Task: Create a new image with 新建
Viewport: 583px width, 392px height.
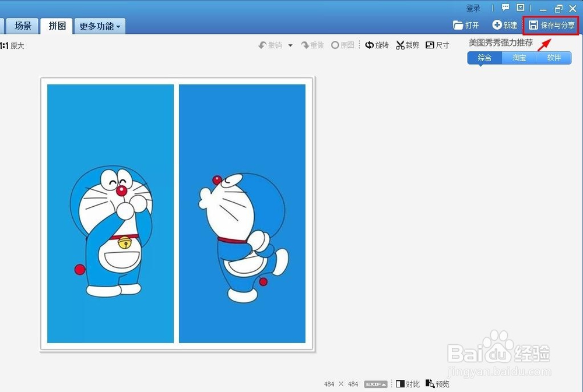Action: 504,25
